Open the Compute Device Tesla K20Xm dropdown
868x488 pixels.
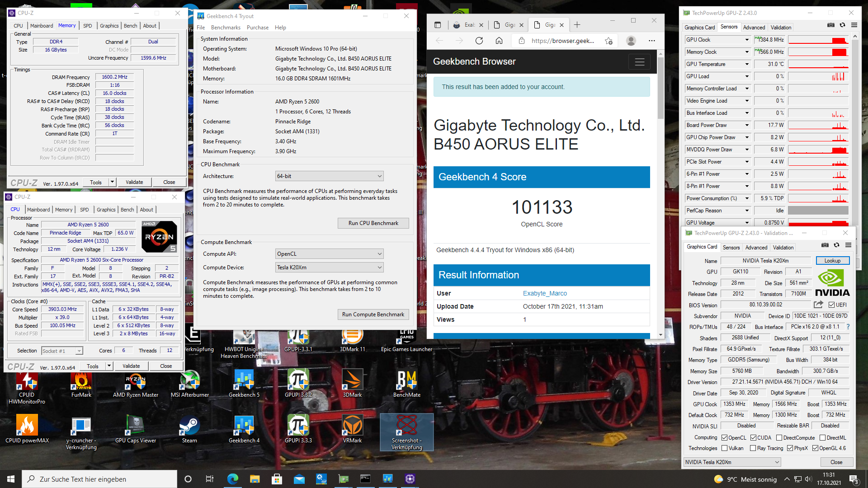(x=329, y=267)
